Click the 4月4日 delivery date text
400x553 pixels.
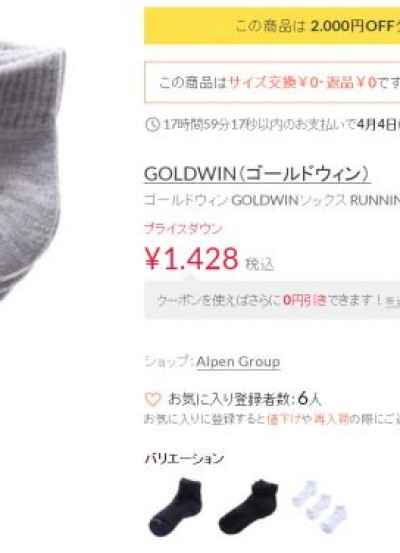pyautogui.click(x=377, y=124)
